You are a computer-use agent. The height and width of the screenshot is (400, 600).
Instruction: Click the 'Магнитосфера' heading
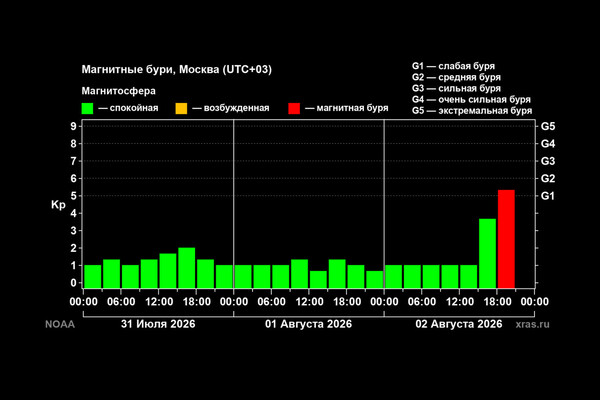(119, 91)
